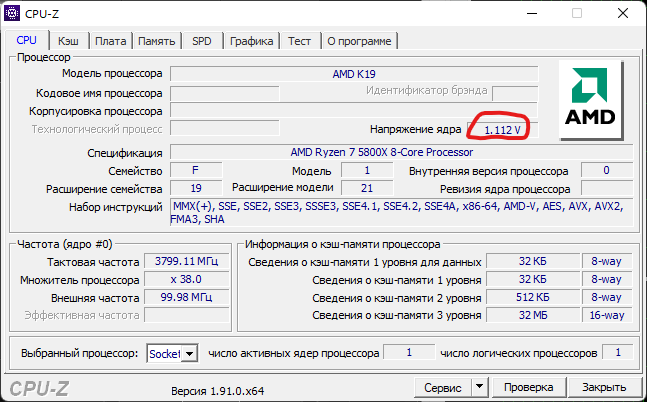Click the Модель value 1

coord(367,170)
